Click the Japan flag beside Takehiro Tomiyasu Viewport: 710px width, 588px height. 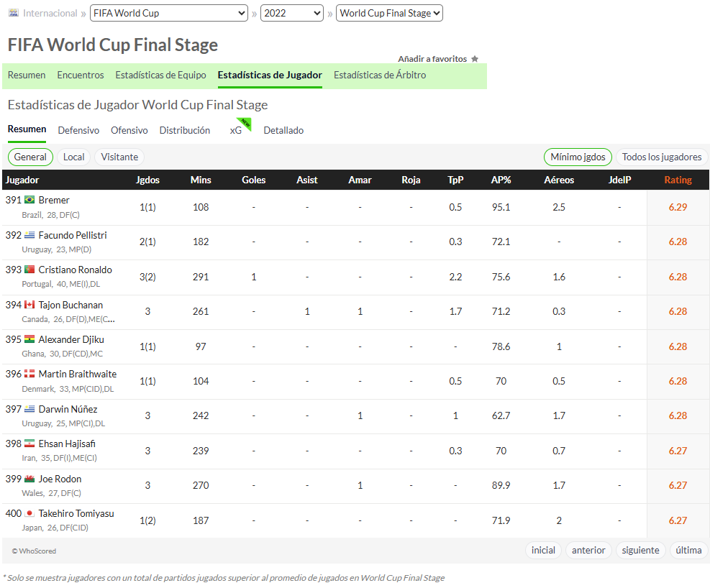tap(29, 513)
